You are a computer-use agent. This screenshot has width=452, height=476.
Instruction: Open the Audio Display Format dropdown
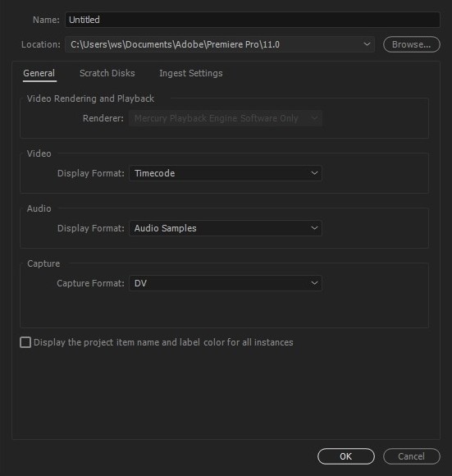(x=226, y=228)
